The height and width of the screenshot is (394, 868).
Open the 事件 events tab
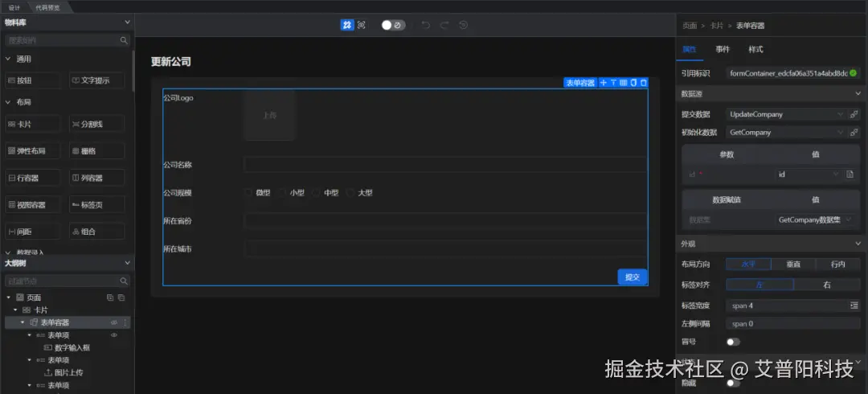coord(723,49)
